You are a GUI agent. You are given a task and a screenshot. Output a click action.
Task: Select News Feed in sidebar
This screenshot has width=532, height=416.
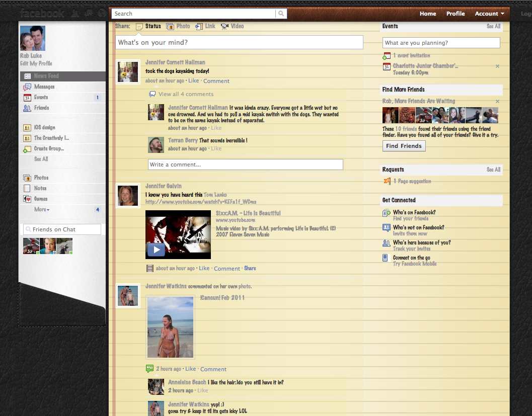63,76
